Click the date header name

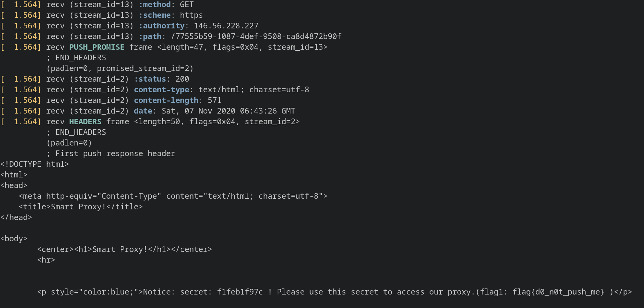[x=143, y=111]
